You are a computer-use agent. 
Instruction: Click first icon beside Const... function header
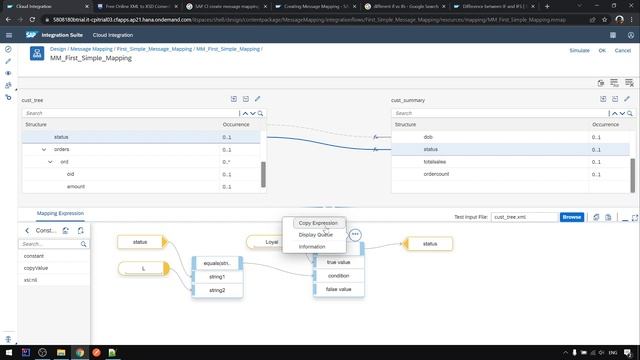point(66,231)
